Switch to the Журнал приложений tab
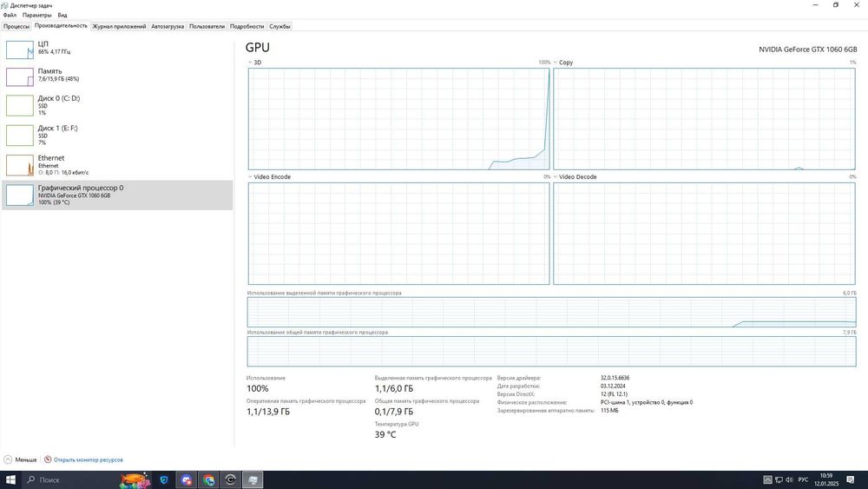 [x=119, y=26]
